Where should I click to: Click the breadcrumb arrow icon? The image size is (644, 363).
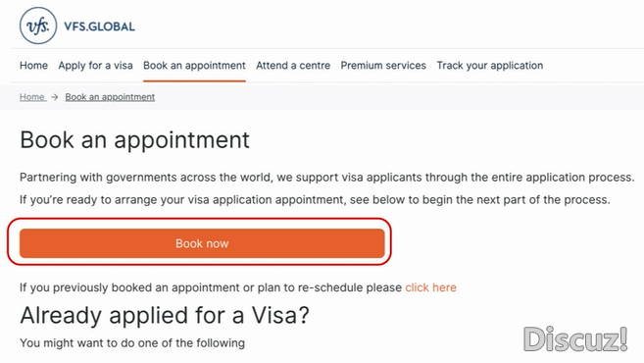[55, 97]
